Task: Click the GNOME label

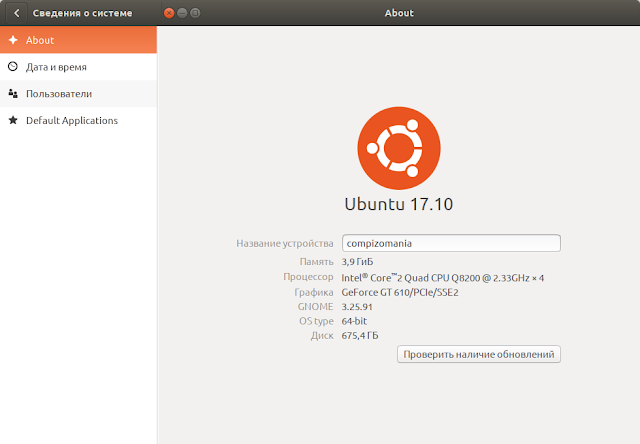Action: coord(316,307)
